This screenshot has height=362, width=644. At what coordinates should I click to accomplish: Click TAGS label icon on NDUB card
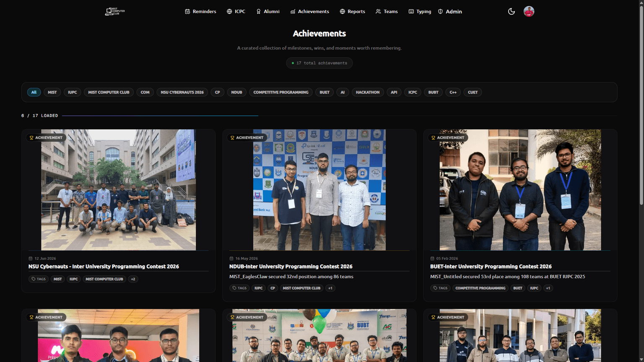click(x=234, y=288)
